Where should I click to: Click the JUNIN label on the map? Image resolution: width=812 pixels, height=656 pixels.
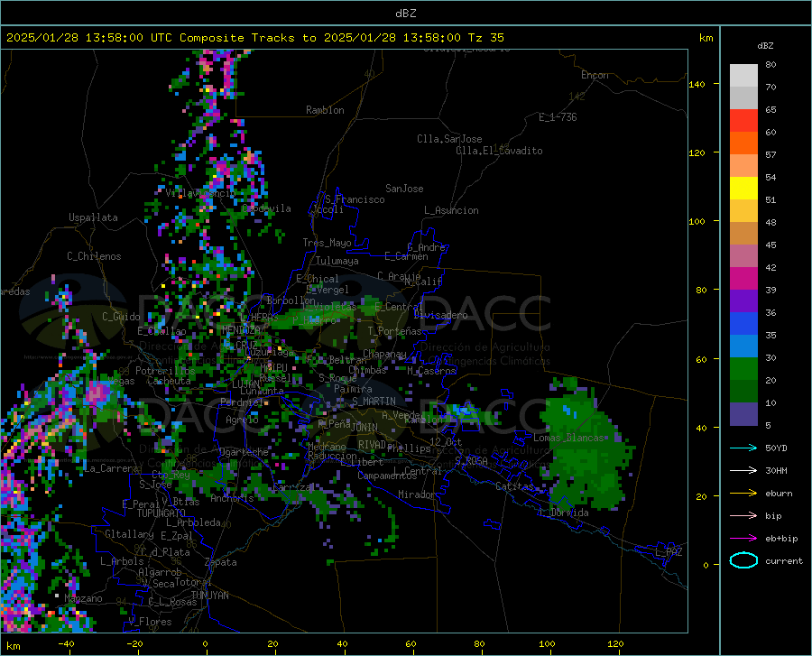point(364,427)
